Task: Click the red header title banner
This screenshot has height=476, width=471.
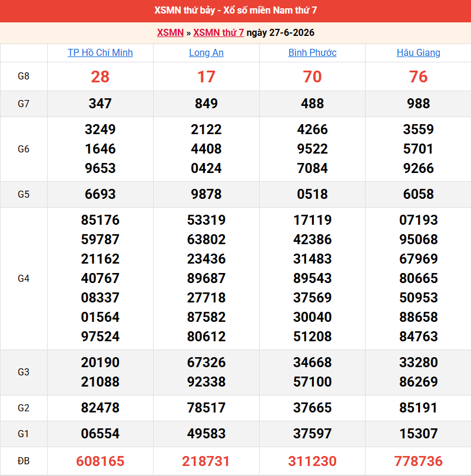Action: point(235,11)
